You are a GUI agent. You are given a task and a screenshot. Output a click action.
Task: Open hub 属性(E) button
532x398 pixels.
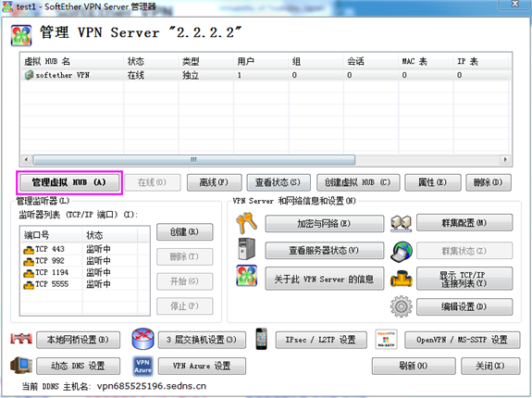[433, 183]
